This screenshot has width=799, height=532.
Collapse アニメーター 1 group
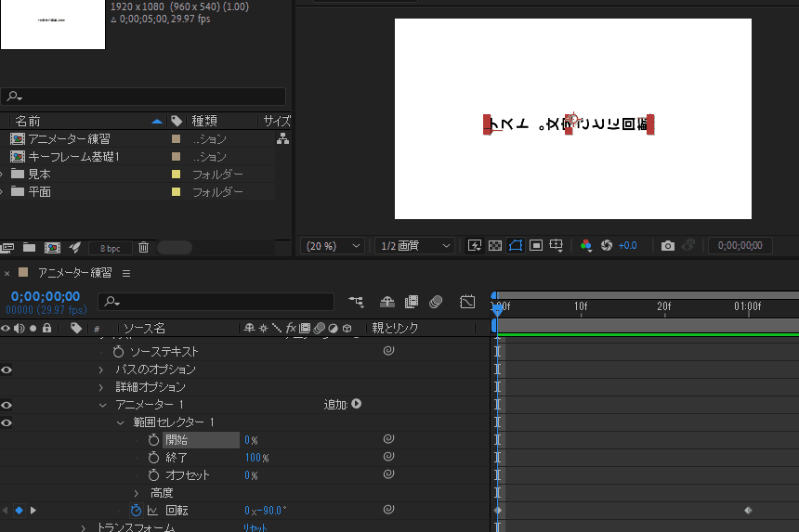coord(102,405)
